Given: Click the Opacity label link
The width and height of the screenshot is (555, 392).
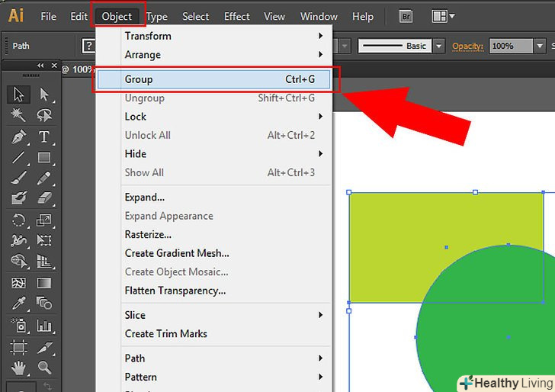Looking at the screenshot, I should pyautogui.click(x=468, y=47).
